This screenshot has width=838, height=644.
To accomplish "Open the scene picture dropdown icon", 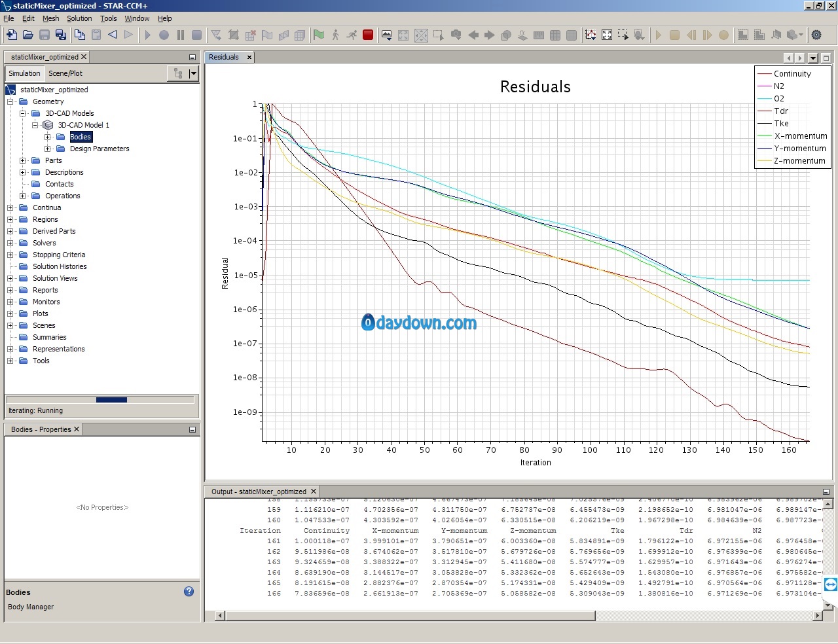I will (x=387, y=35).
